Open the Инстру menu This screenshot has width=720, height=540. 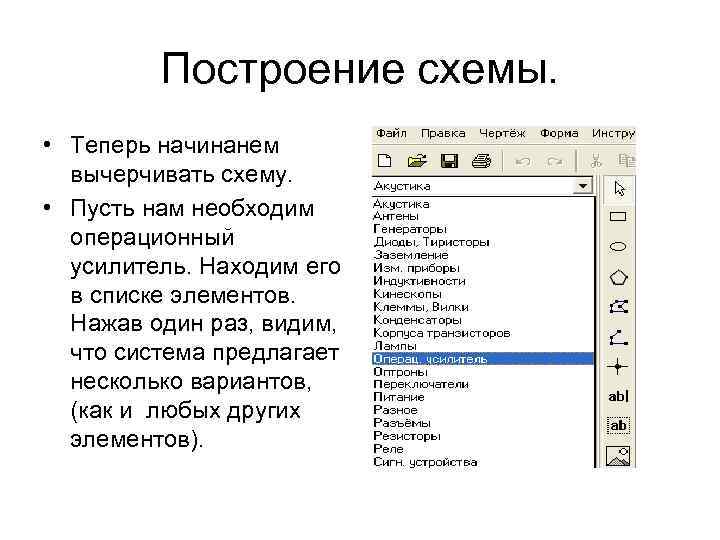coord(613,134)
